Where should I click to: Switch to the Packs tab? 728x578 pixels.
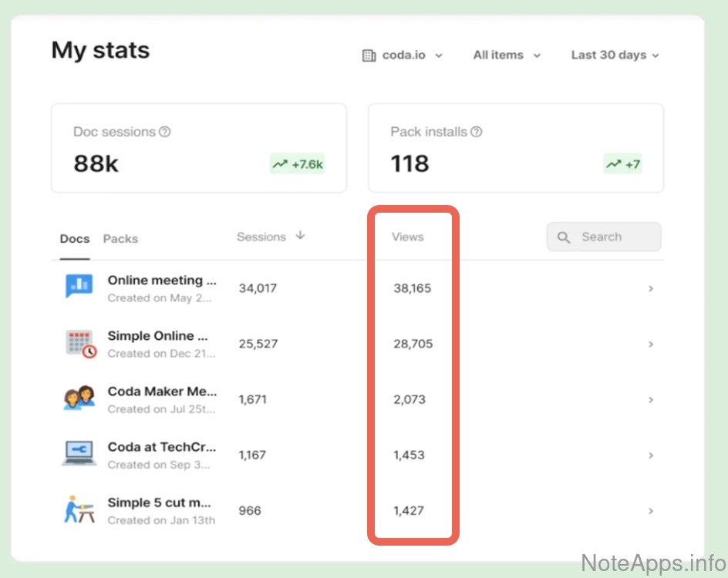point(120,239)
